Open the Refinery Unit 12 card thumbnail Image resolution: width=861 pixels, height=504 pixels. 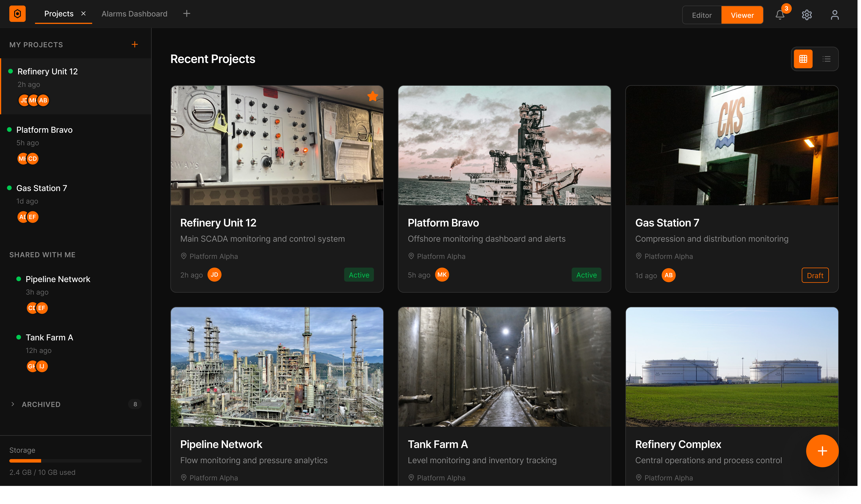(277, 146)
